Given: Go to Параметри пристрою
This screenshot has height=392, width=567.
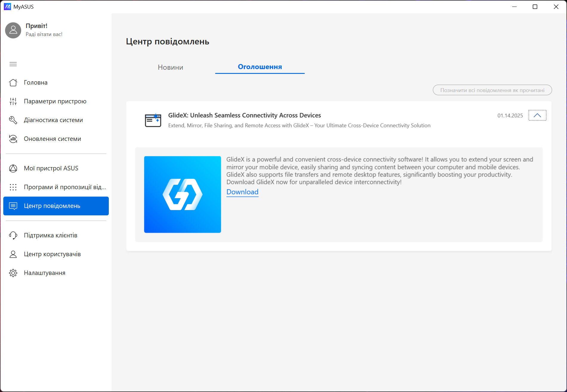Looking at the screenshot, I should (x=56, y=101).
